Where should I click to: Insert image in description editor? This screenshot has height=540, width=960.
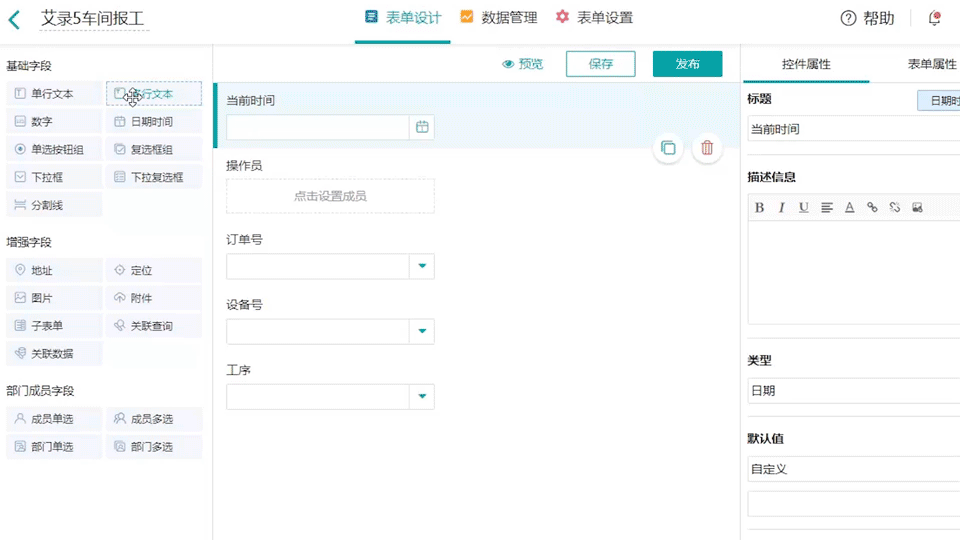click(x=917, y=208)
